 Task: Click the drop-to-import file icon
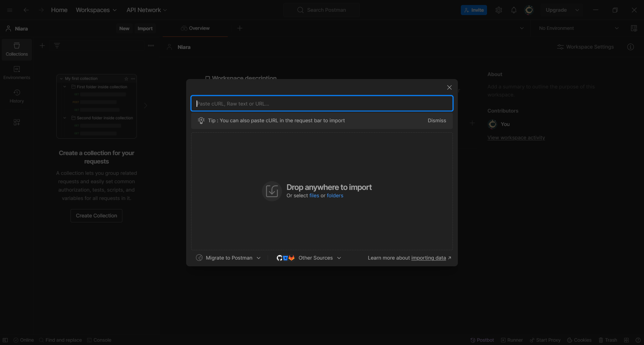[272, 191]
